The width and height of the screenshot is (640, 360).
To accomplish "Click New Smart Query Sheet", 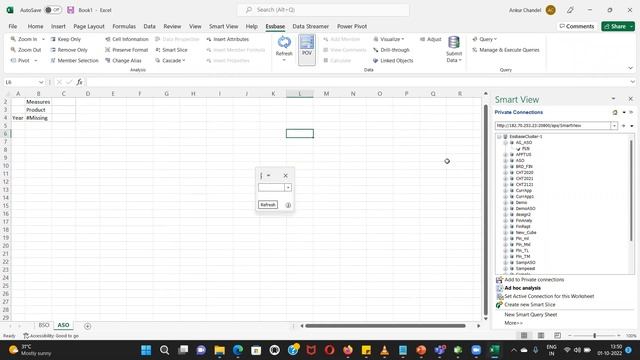I will coord(531,315).
